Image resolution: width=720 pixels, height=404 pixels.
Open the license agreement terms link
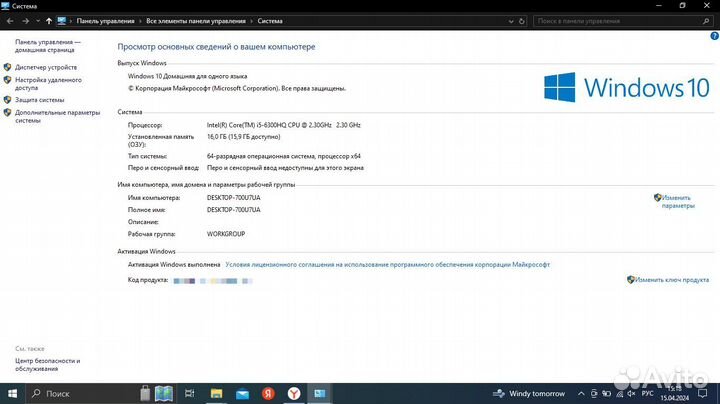388,264
